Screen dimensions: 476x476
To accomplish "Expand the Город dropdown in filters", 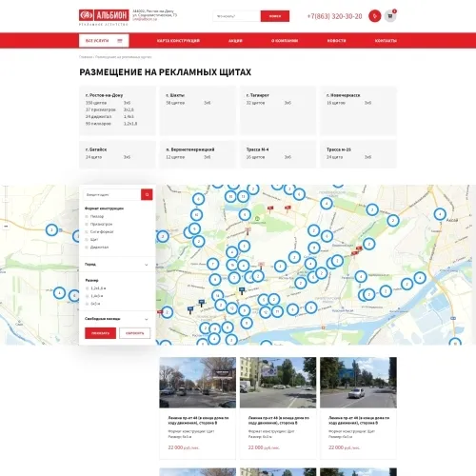I will 117,265.
